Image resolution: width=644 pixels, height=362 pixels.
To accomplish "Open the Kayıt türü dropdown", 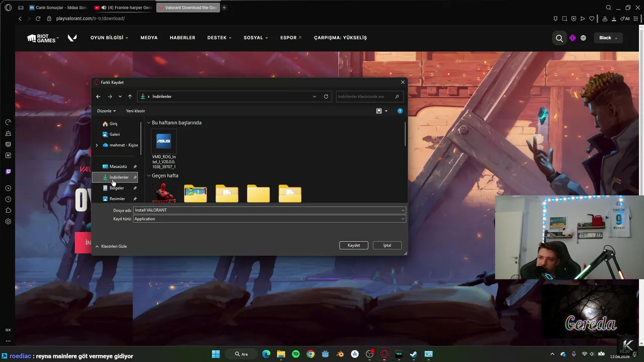I will (269, 219).
